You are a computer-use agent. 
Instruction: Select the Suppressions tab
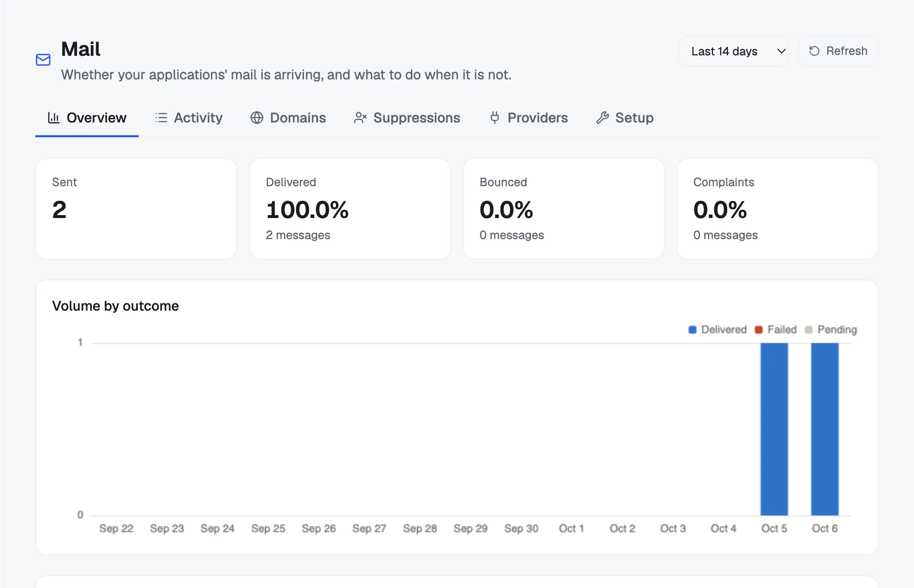click(x=407, y=118)
